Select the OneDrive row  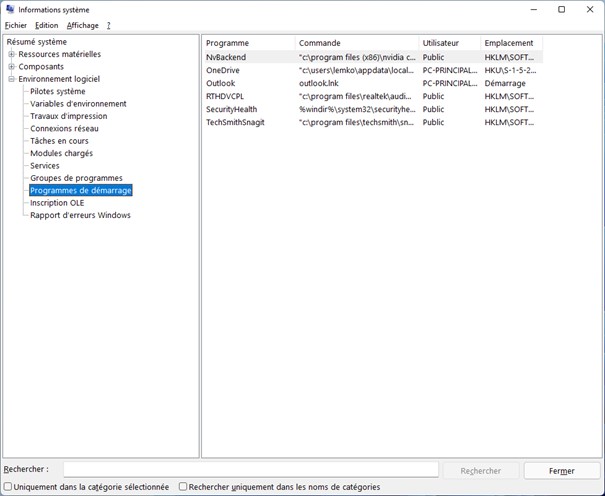point(372,70)
